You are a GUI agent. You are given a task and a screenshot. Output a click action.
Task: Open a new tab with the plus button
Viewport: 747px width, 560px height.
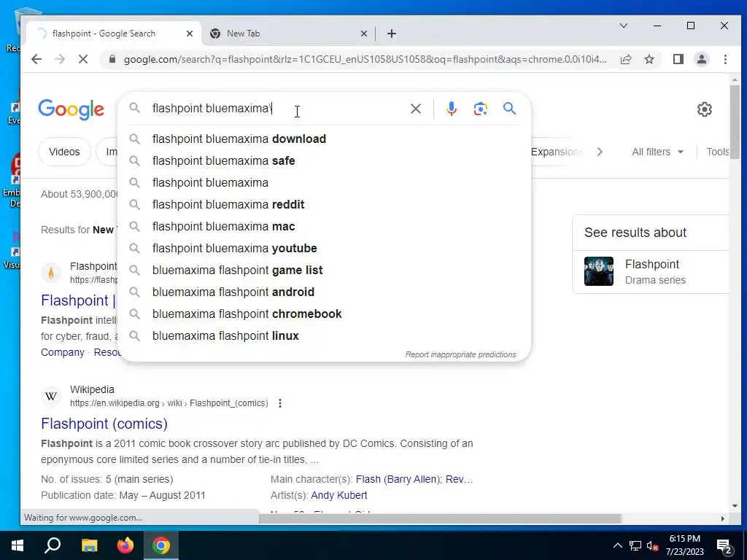tap(392, 34)
